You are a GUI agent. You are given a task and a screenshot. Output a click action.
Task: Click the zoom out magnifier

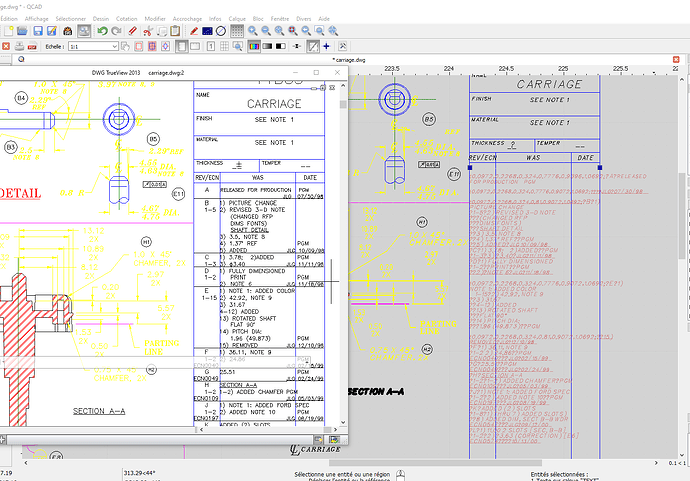coord(266,31)
